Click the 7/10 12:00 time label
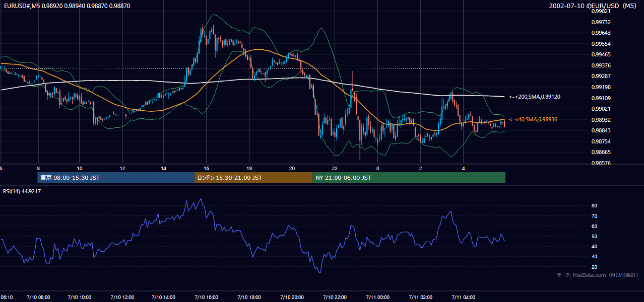Screen dimensions: 644x302 (x=122, y=297)
